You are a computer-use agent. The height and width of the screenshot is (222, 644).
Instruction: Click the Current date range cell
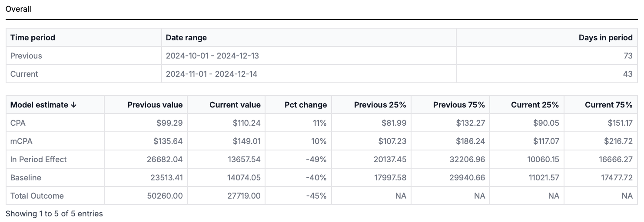(x=211, y=74)
